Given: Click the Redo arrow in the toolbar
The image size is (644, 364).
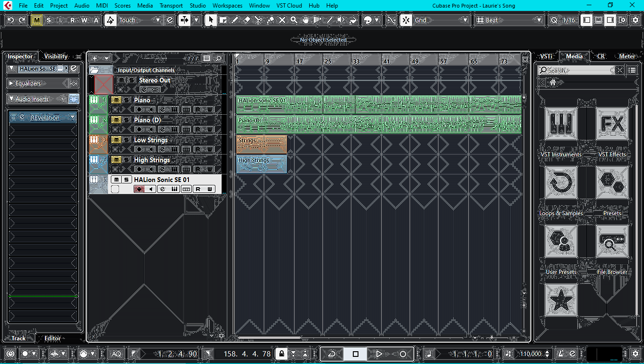Looking at the screenshot, I should [x=21, y=20].
